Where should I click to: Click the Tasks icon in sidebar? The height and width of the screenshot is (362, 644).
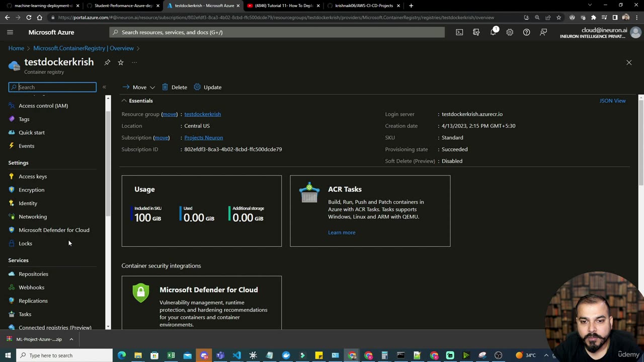click(12, 314)
